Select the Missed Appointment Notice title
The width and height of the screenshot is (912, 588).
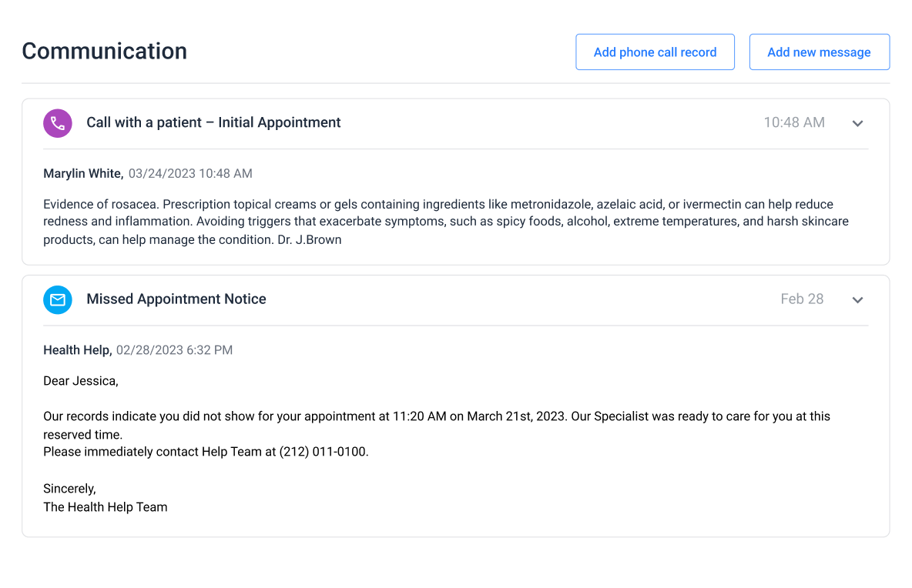[x=176, y=299]
